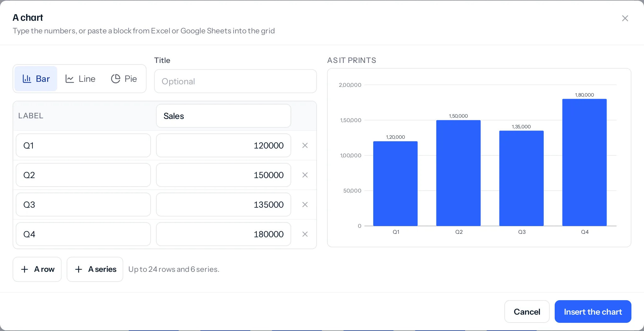
Task: Click the Q1 bar in preview
Action: tap(395, 184)
